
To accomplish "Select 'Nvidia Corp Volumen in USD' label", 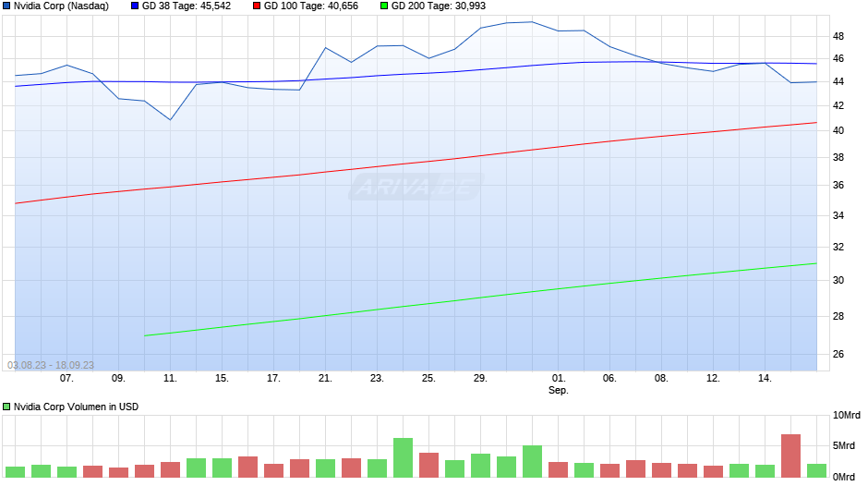I will coord(76,407).
